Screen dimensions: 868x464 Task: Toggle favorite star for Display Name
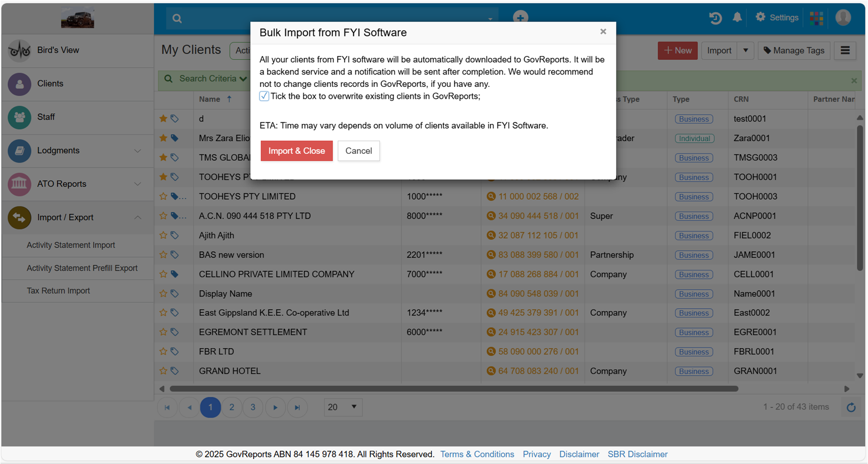point(163,294)
